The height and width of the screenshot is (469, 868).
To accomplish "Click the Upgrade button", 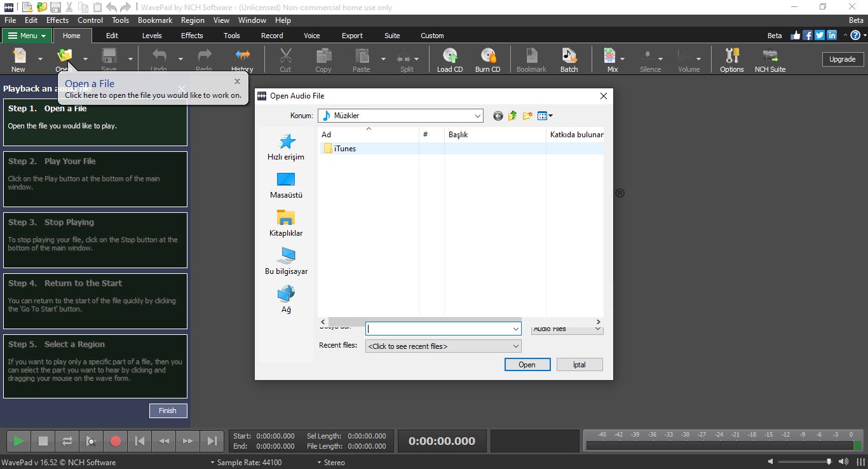I will [x=842, y=59].
